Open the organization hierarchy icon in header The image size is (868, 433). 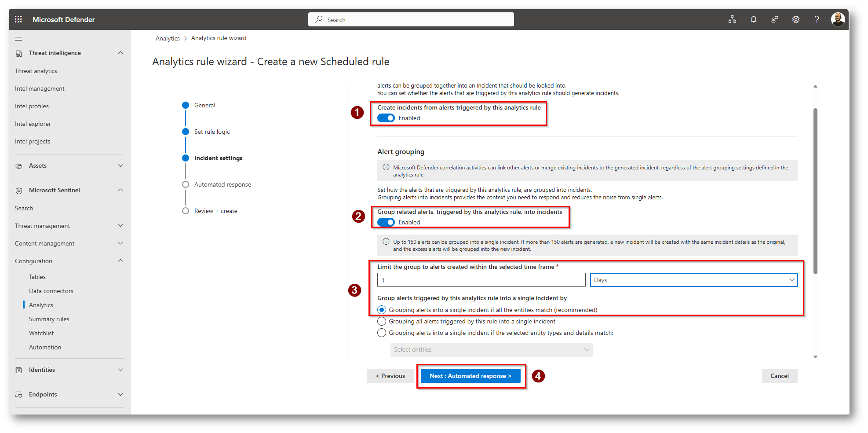[x=732, y=19]
